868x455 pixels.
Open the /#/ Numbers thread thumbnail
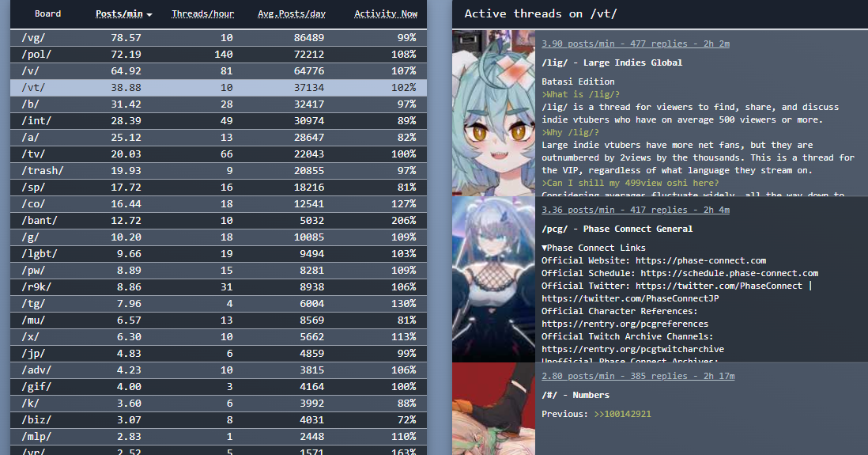[494, 409]
